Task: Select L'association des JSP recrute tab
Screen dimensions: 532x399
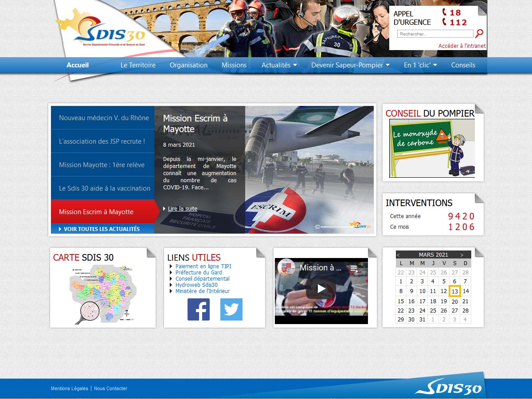Action: point(102,141)
